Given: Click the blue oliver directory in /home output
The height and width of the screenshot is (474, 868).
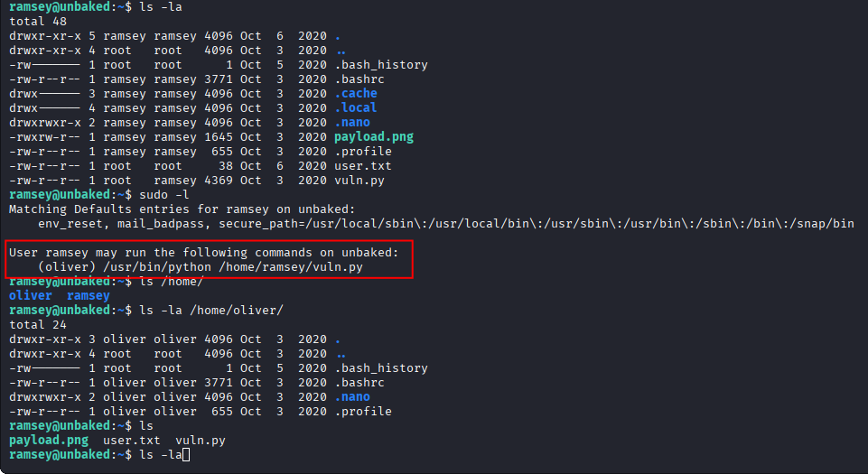Looking at the screenshot, I should pyautogui.click(x=31, y=295).
